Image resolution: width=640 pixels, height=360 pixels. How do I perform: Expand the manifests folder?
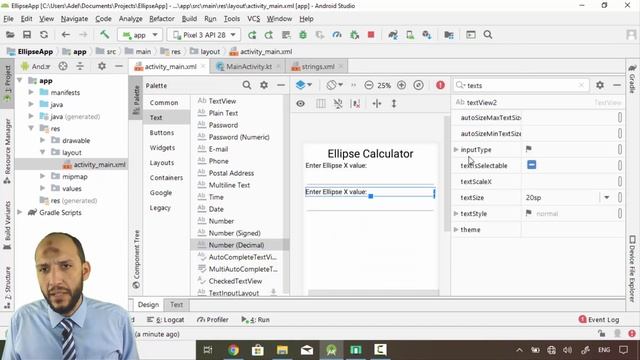click(x=31, y=92)
